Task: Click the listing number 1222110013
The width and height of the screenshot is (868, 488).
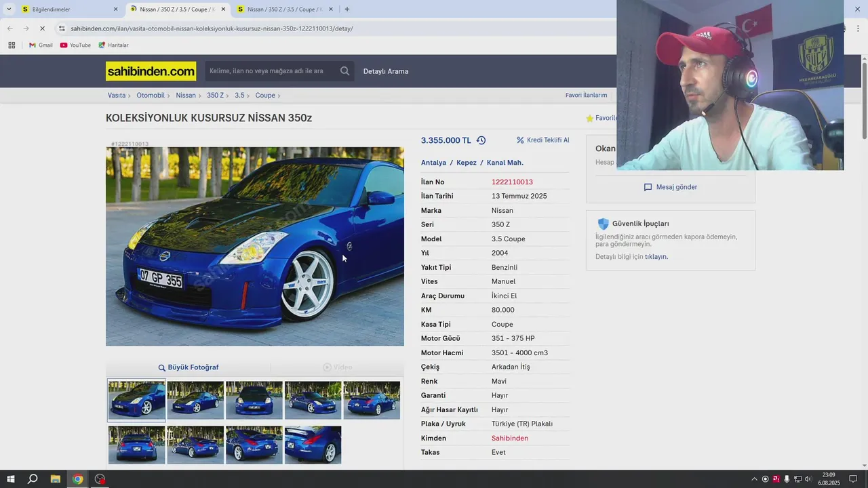Action: click(512, 182)
